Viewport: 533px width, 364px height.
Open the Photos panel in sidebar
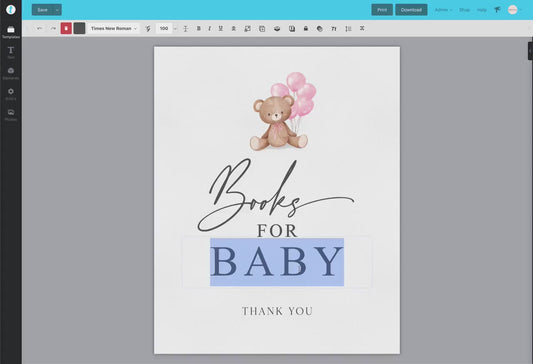(11, 115)
